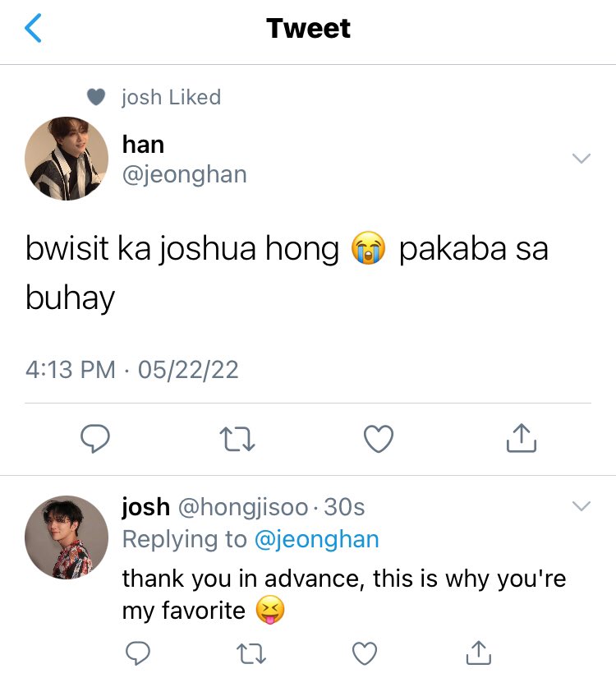Like han's tweet with the heart

(x=379, y=439)
